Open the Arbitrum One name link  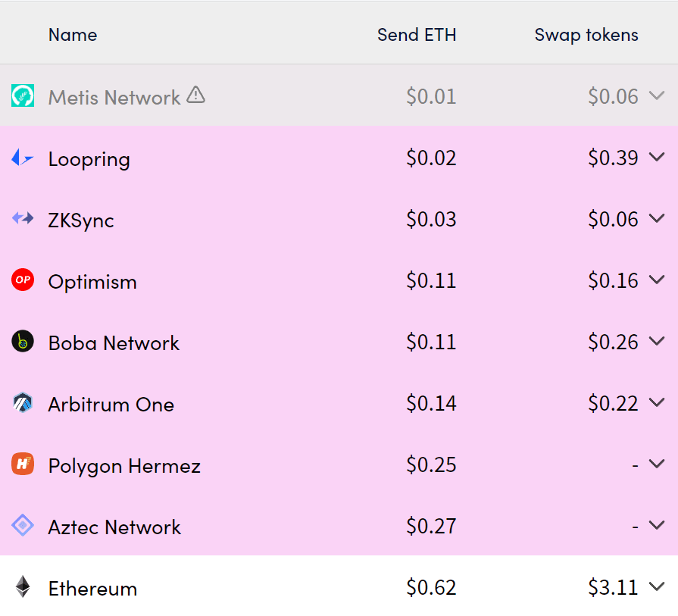[111, 405]
